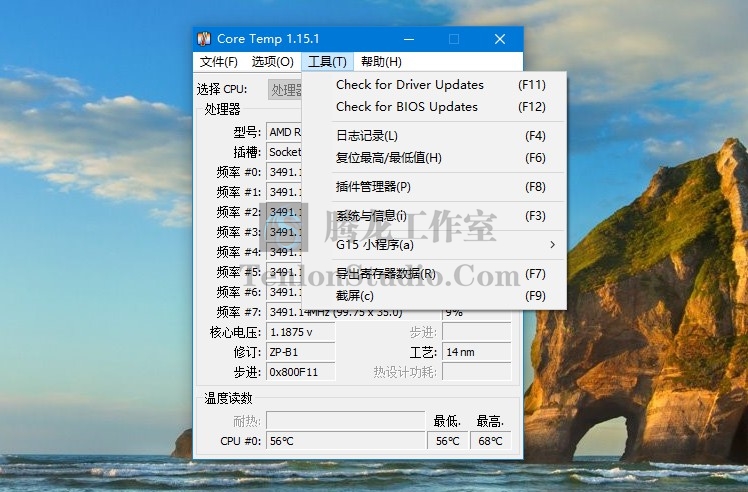Click the 插槽 Socket field
The width and height of the screenshot is (748, 492).
coord(284,152)
